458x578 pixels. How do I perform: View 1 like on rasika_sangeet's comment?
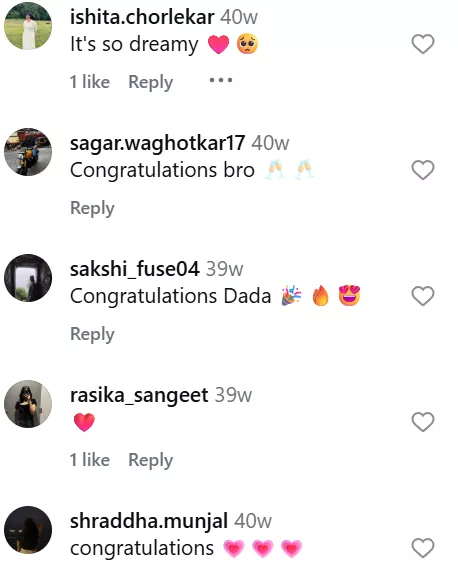click(90, 460)
